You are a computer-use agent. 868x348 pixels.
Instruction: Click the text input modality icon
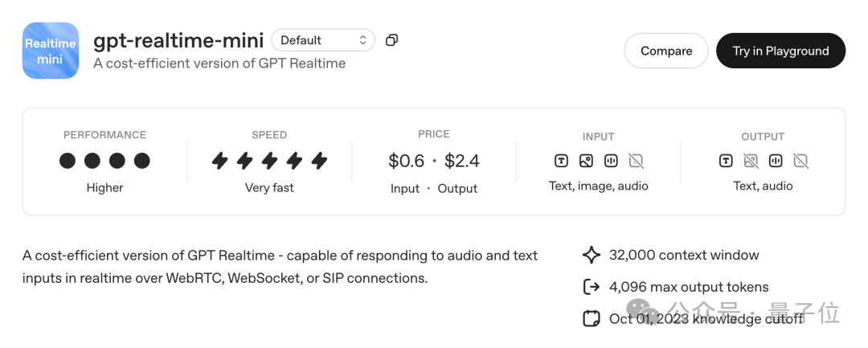(x=561, y=161)
